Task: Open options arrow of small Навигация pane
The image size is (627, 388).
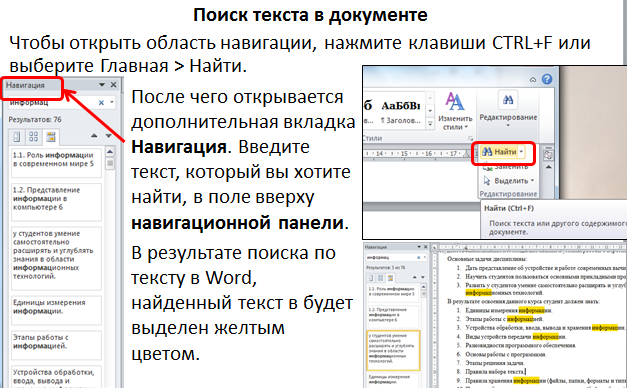Action: (x=419, y=247)
